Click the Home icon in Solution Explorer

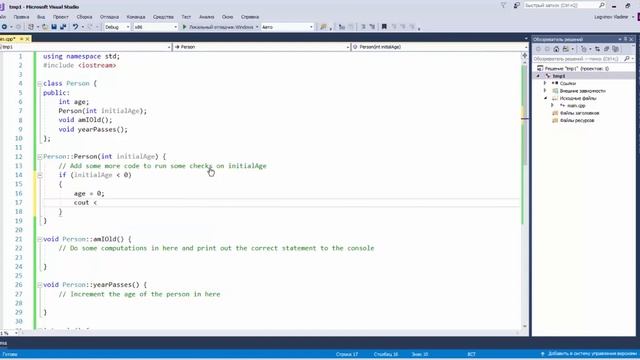(556, 49)
